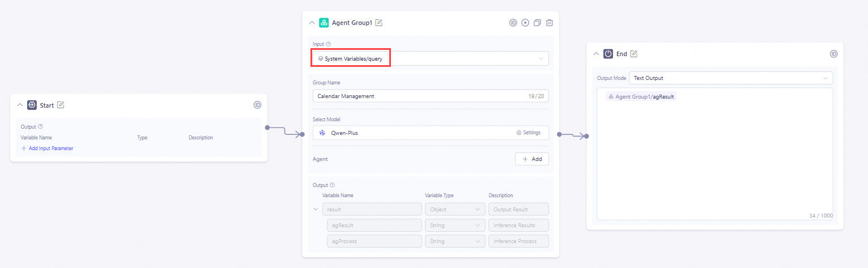
Task: Click Add Input Parameter link
Action: click(x=47, y=148)
